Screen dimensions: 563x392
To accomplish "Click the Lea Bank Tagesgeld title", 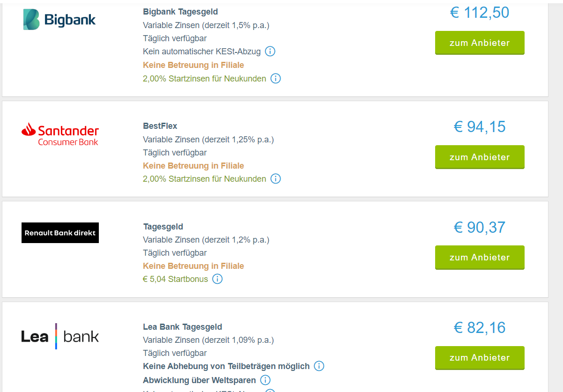I will pos(183,327).
